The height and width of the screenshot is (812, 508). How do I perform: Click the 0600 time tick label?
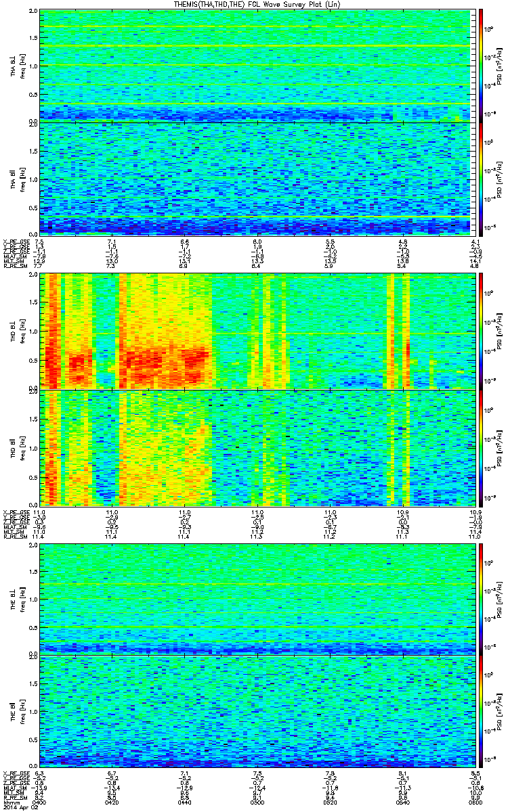474,803
